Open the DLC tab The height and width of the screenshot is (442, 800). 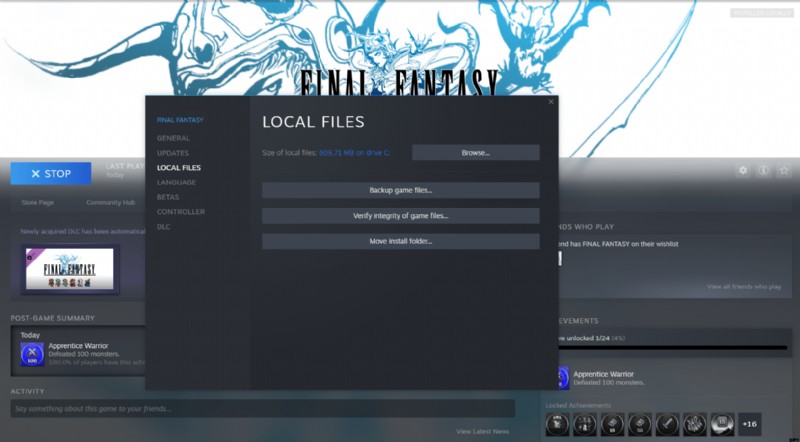tap(163, 227)
